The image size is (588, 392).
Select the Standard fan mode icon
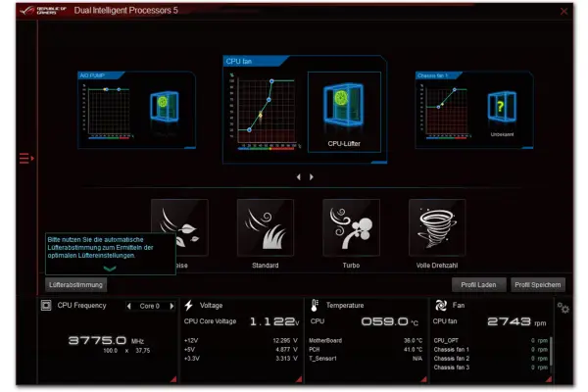pos(266,227)
